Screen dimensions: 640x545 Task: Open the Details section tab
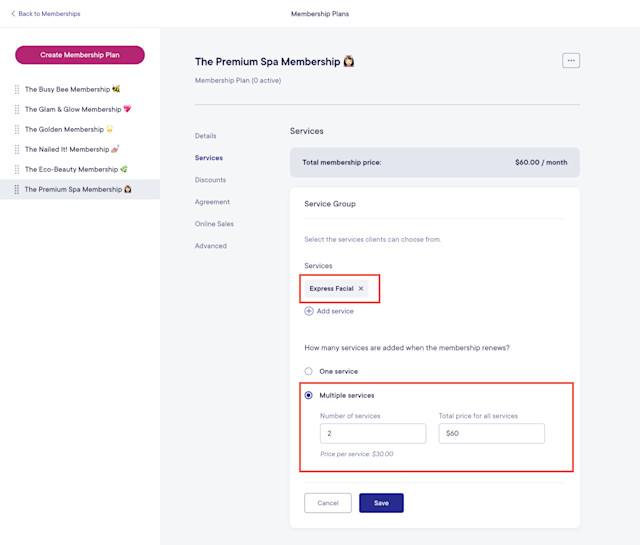click(x=205, y=136)
